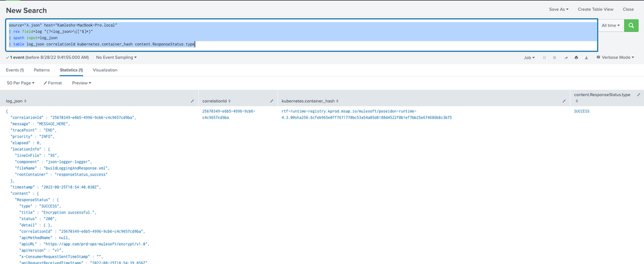This screenshot has height=264, width=644.
Task: Run the search with the green magnifier button
Action: click(x=631, y=25)
